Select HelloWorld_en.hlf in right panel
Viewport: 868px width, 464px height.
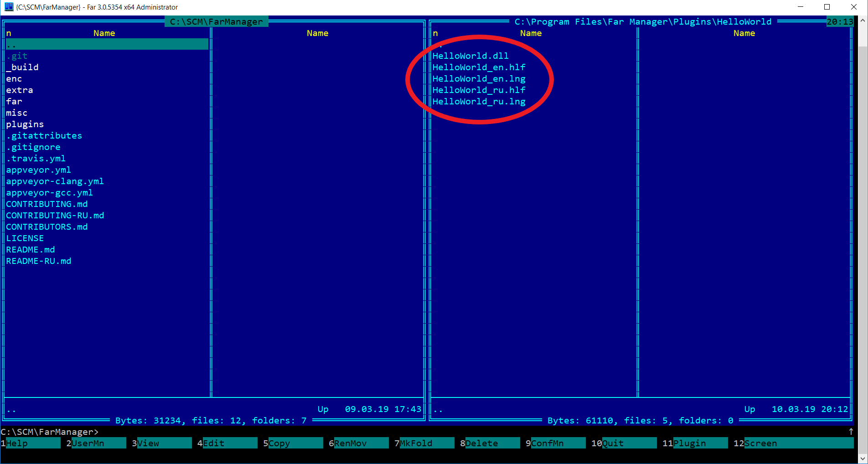[x=479, y=67]
